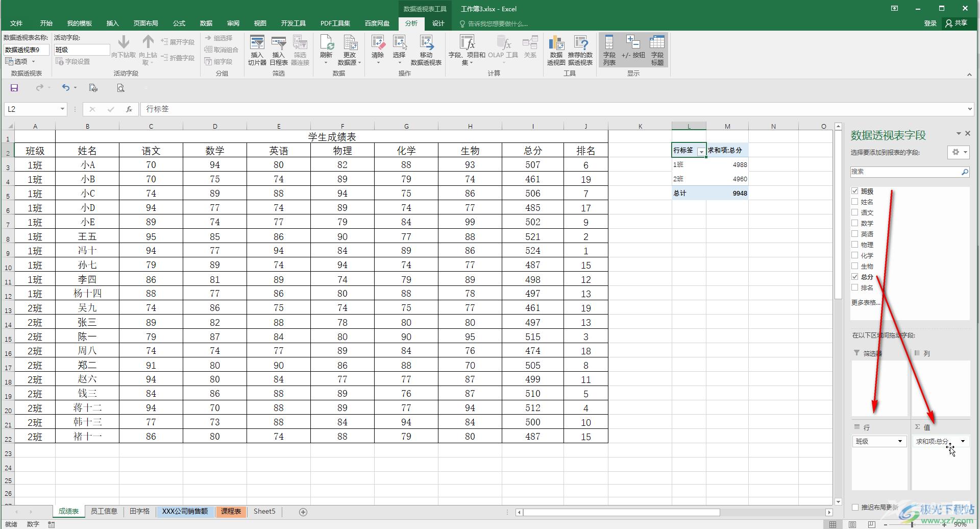Open the 员工信息 sheet tab
The width and height of the screenshot is (980, 529).
pos(104,511)
